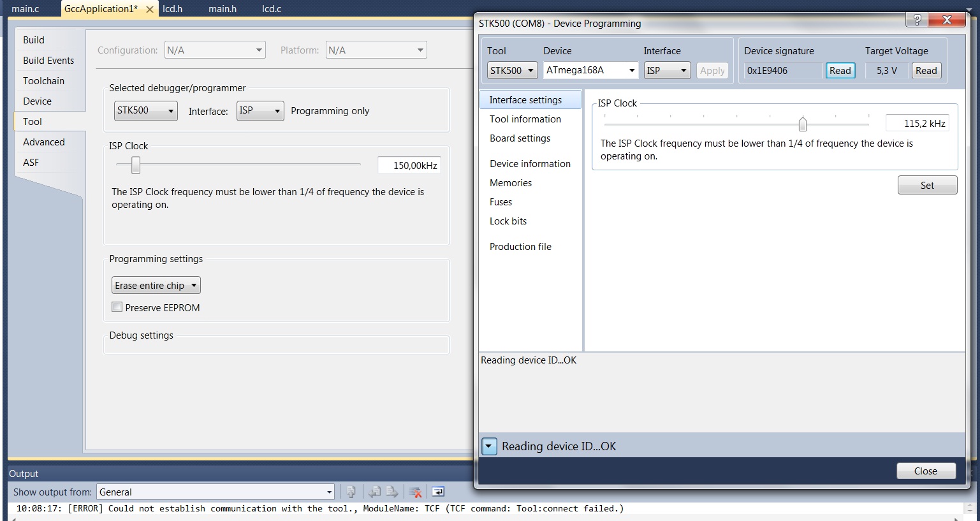
Task: Open Board settings in Device Programming
Action: click(520, 138)
